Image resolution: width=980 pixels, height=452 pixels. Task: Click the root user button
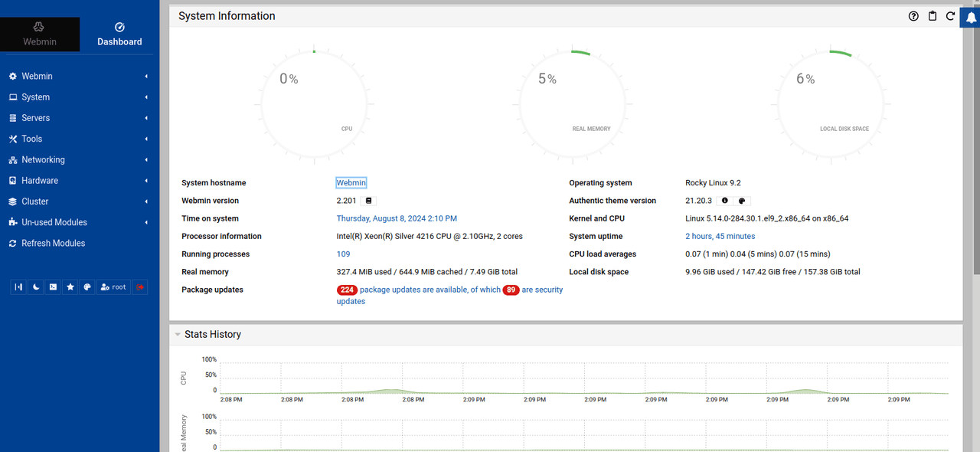[x=113, y=287]
